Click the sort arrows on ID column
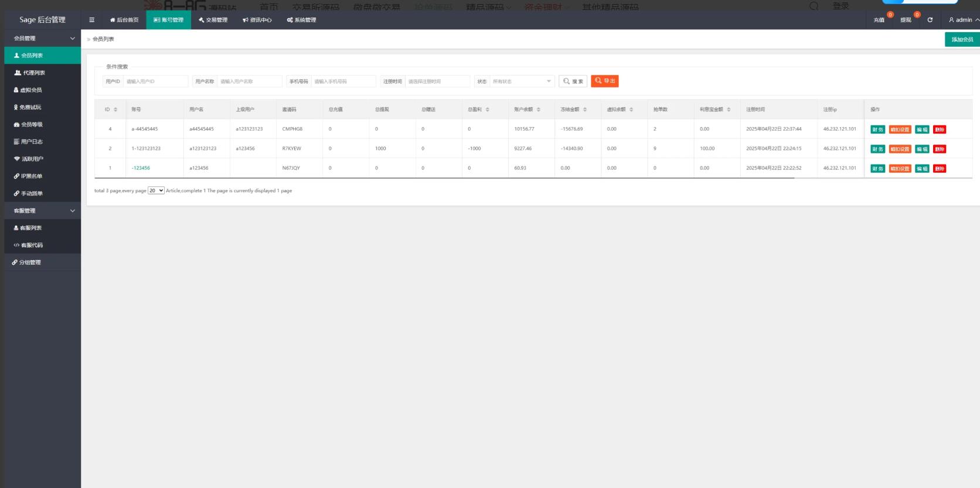Screen dimensions: 980x488 [x=115, y=110]
